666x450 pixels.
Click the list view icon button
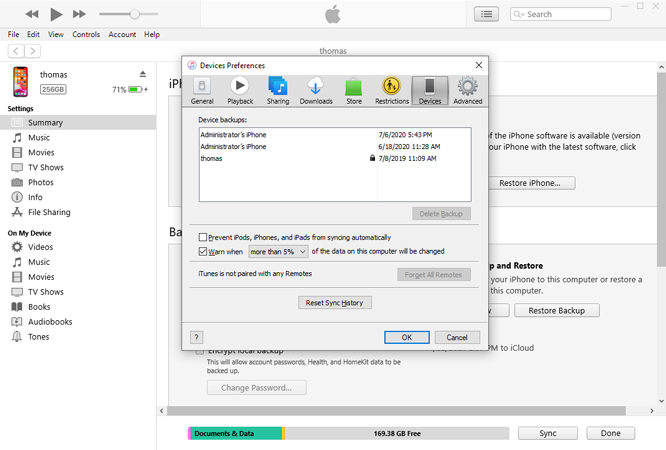[x=486, y=14]
